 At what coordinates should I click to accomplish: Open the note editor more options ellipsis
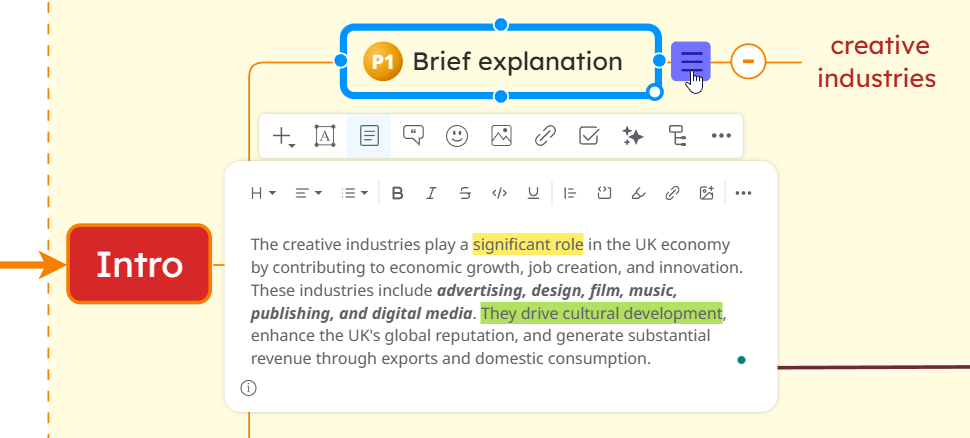[743, 194]
